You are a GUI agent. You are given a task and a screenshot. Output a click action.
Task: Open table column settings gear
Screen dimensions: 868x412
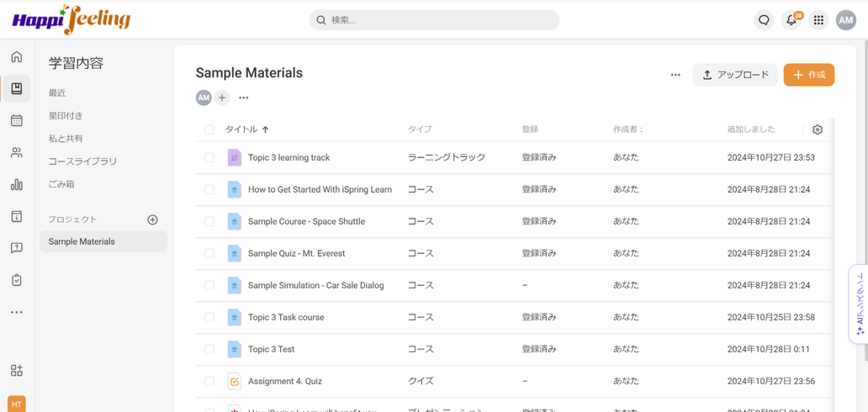click(x=817, y=129)
